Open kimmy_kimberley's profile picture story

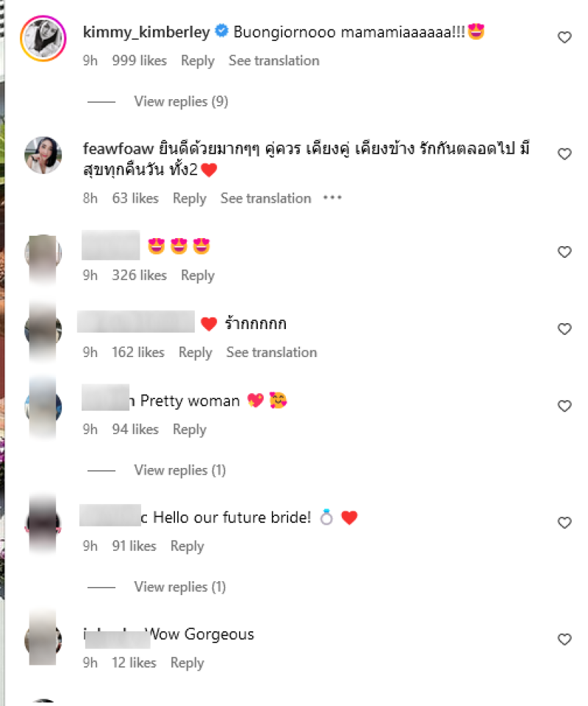tap(43, 38)
